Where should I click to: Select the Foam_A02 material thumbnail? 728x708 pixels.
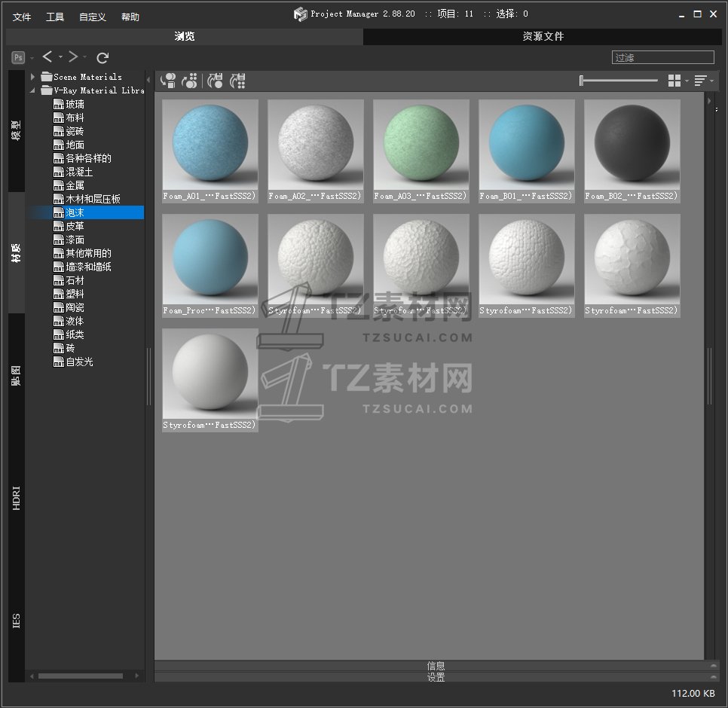point(316,151)
